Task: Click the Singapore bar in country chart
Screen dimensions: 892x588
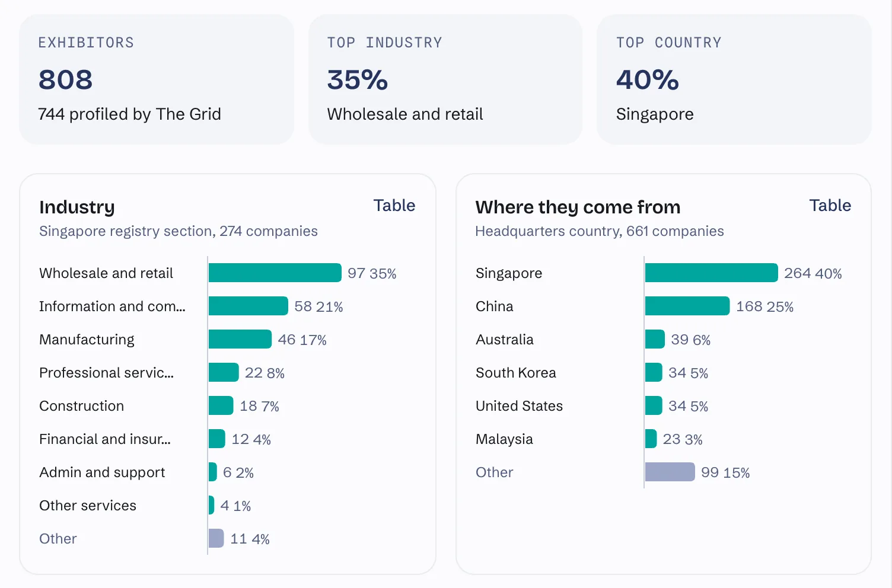Action: tap(711, 273)
